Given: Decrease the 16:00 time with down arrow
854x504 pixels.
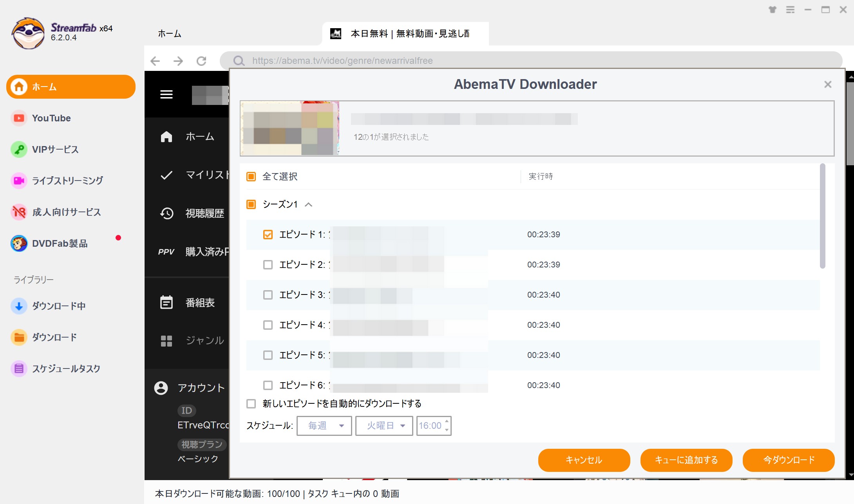Looking at the screenshot, I should 447,430.
